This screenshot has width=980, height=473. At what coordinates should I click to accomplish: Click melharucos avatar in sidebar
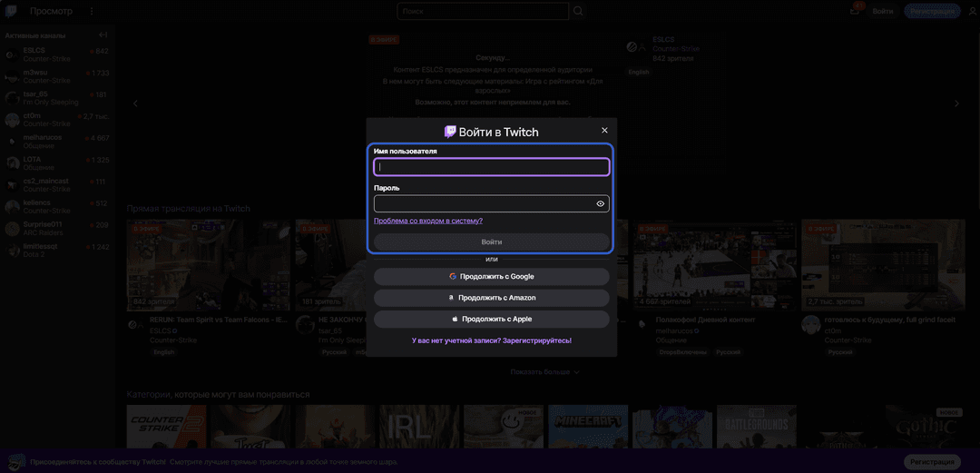(11, 142)
